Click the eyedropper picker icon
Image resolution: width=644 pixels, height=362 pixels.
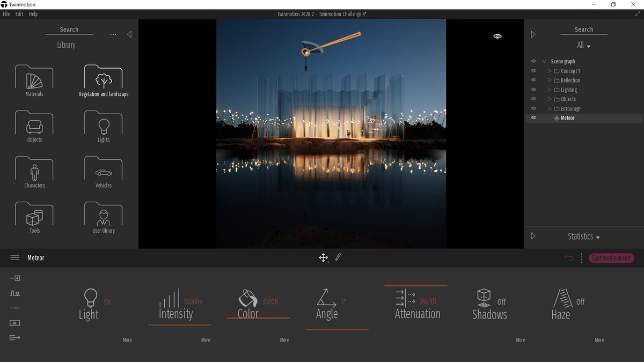pos(338,257)
